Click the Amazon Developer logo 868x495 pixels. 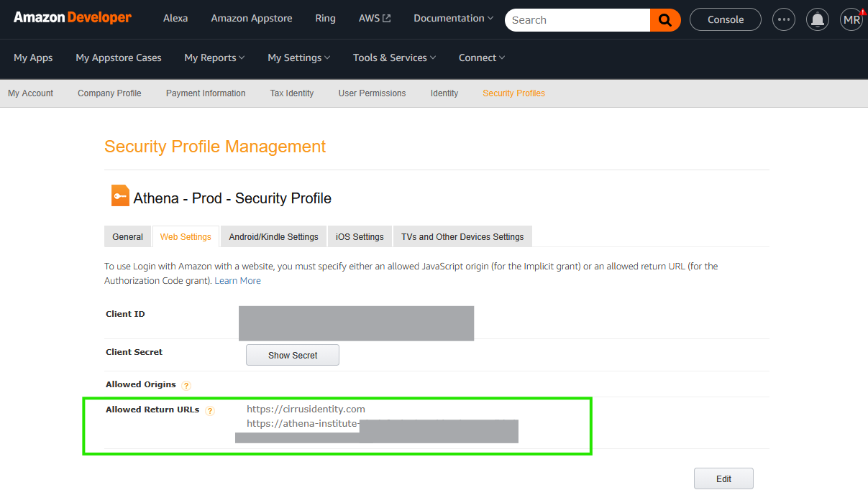coord(73,18)
